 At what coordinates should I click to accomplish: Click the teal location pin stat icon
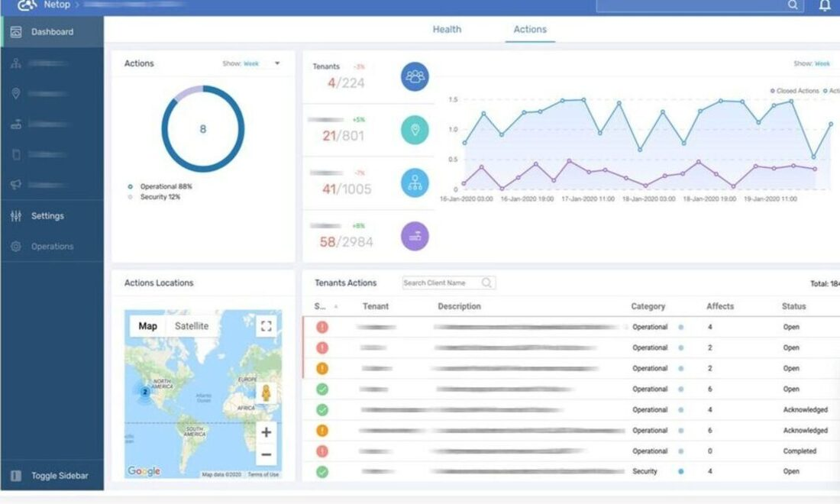point(415,130)
